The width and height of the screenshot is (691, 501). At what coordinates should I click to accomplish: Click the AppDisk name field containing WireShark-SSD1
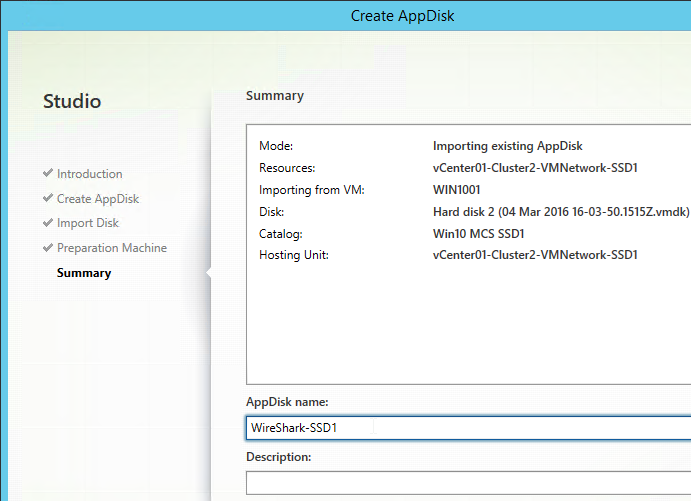[468, 428]
